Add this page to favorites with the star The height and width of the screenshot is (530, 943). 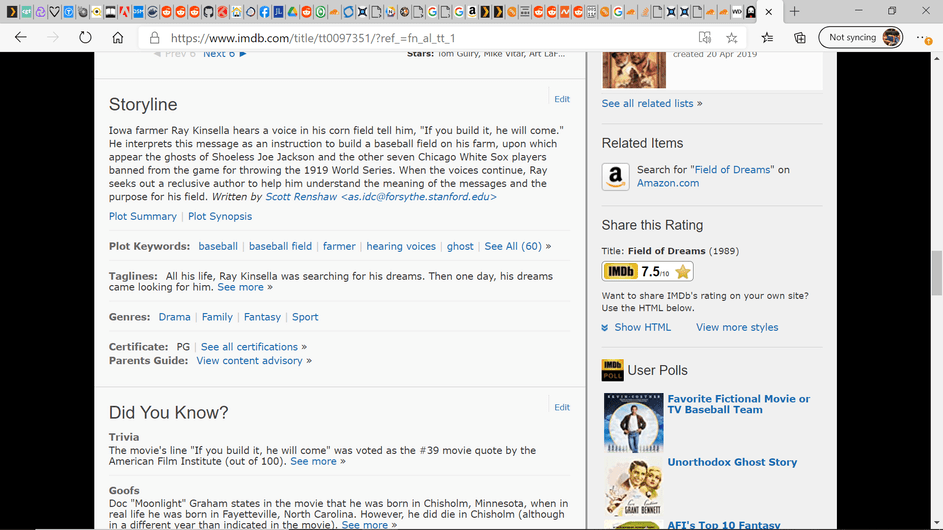point(731,38)
